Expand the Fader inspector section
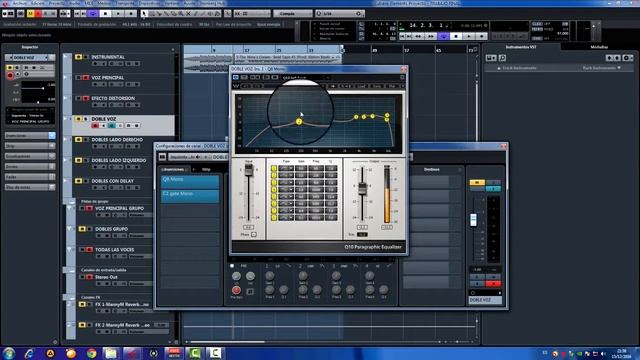The image size is (640, 360). pyautogui.click(x=30, y=177)
